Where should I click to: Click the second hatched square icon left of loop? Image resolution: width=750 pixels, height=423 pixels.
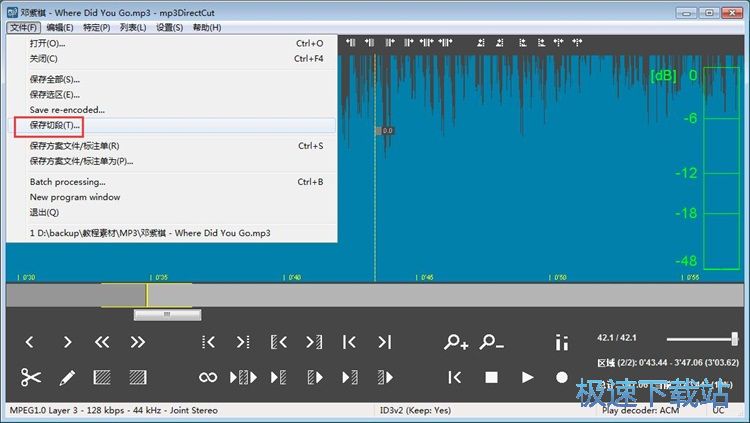pos(138,378)
